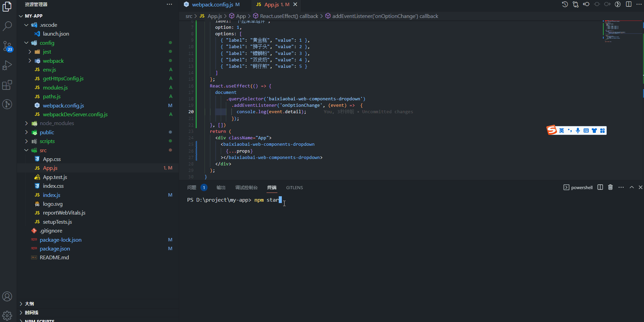Select the App.test.js file
Screen dimensions: 644x322
(x=55, y=177)
